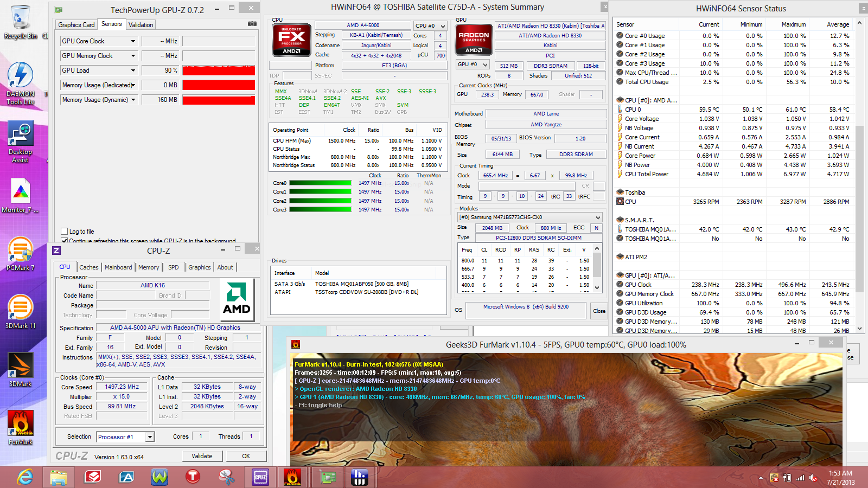Open GPU #0 selector dropdown
868x488 pixels.
(473, 65)
